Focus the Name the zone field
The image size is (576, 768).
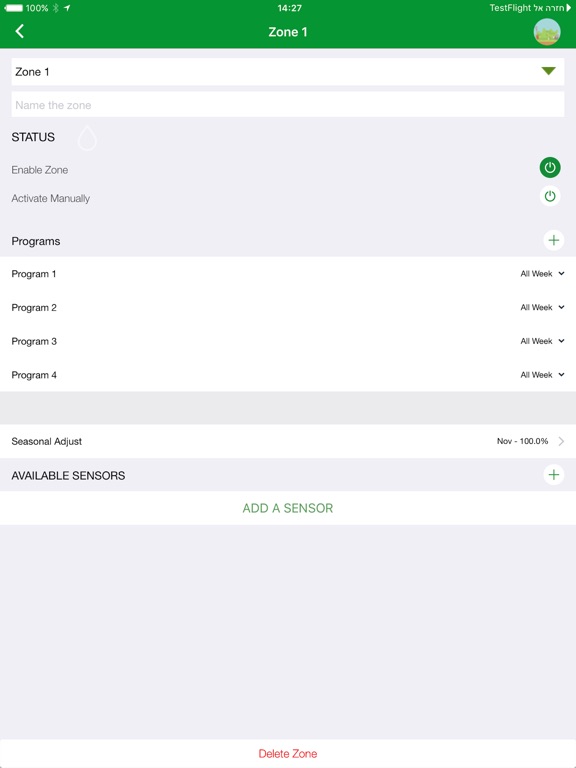pos(288,105)
